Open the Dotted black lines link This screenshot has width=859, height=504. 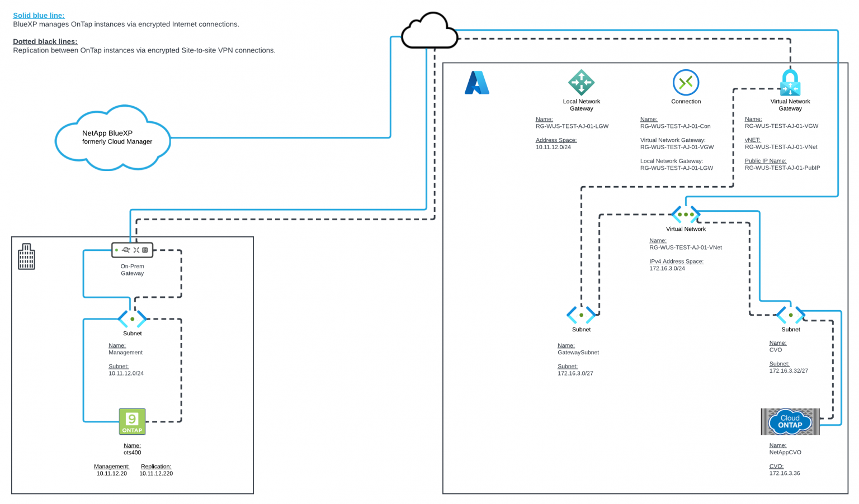45,41
